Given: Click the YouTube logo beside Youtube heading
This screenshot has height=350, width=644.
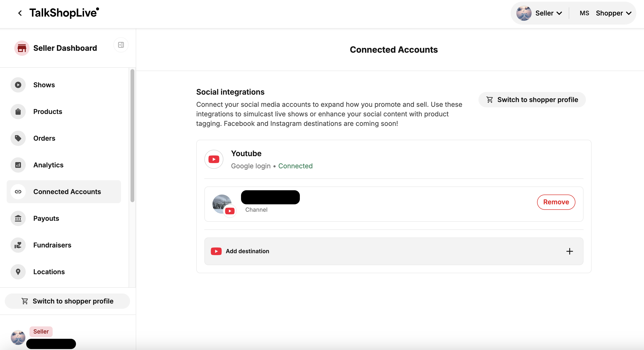Looking at the screenshot, I should point(214,159).
